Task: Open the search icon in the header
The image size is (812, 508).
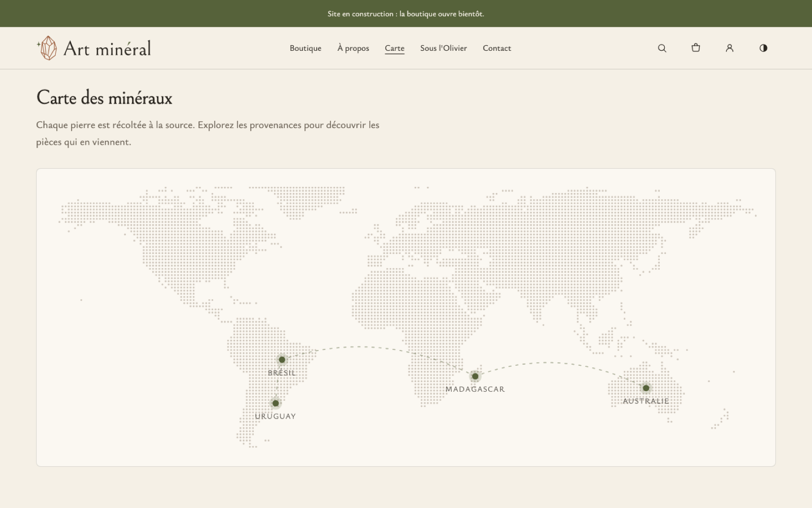Action: (x=662, y=48)
